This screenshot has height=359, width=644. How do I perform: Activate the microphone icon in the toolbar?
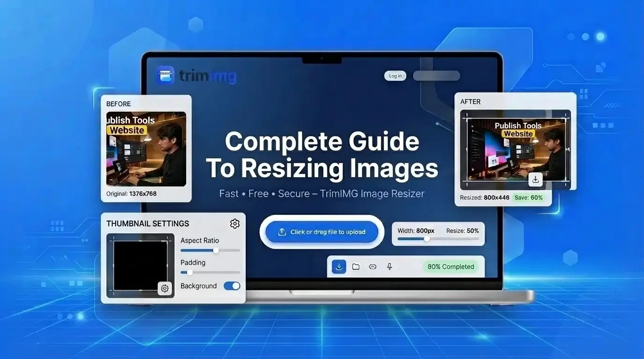click(389, 266)
